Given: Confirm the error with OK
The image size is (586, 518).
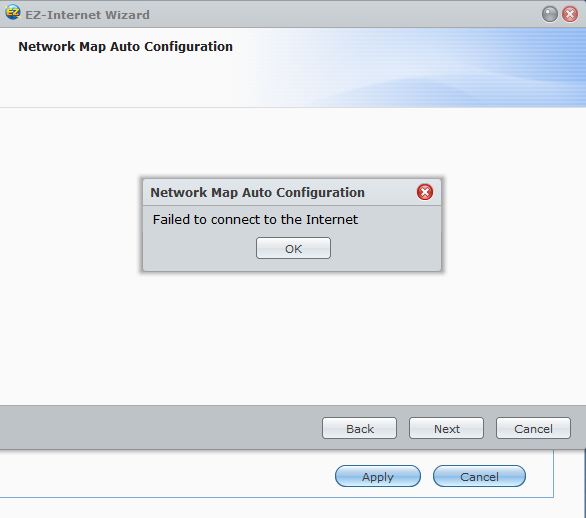Looking at the screenshot, I should click(293, 248).
